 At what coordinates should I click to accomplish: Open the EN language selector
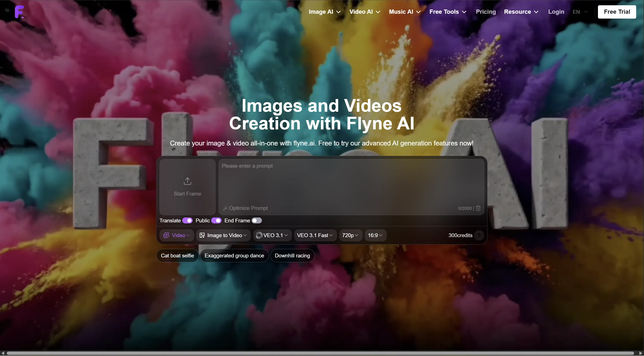(x=580, y=12)
